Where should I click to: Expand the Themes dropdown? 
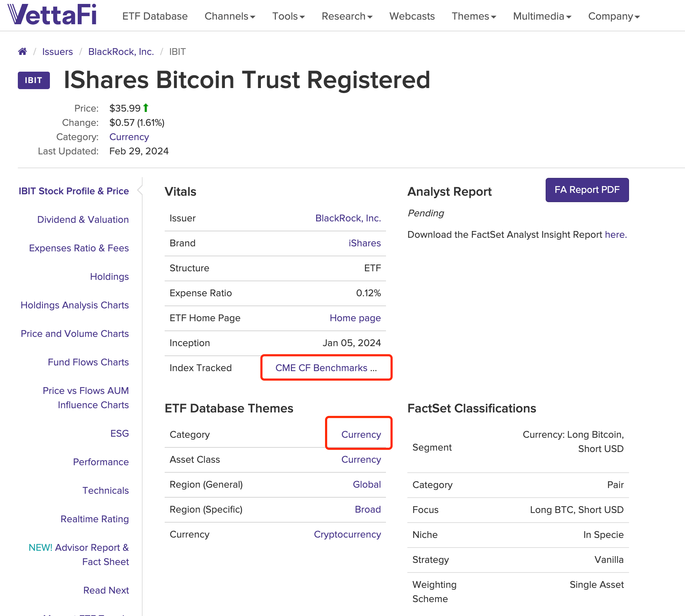coord(474,16)
